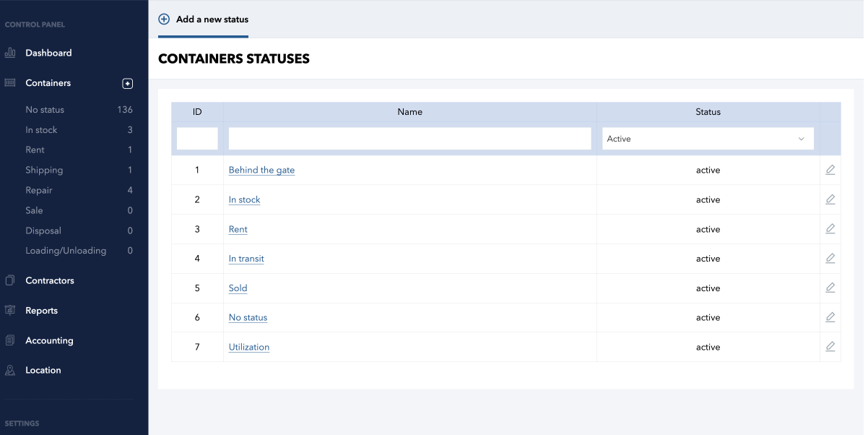Click the pencil icon for Utilization row

[830, 347]
